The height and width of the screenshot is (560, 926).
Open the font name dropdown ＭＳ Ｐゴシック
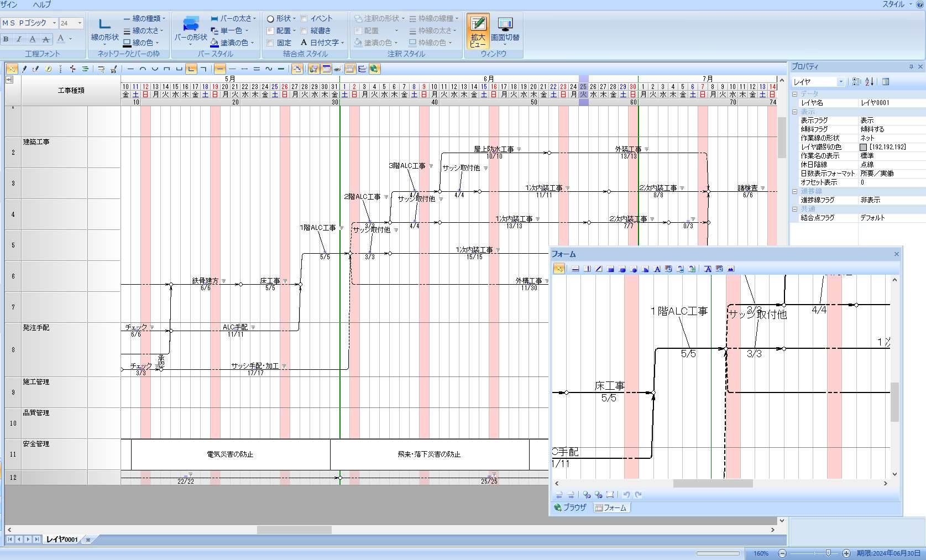pos(54,23)
